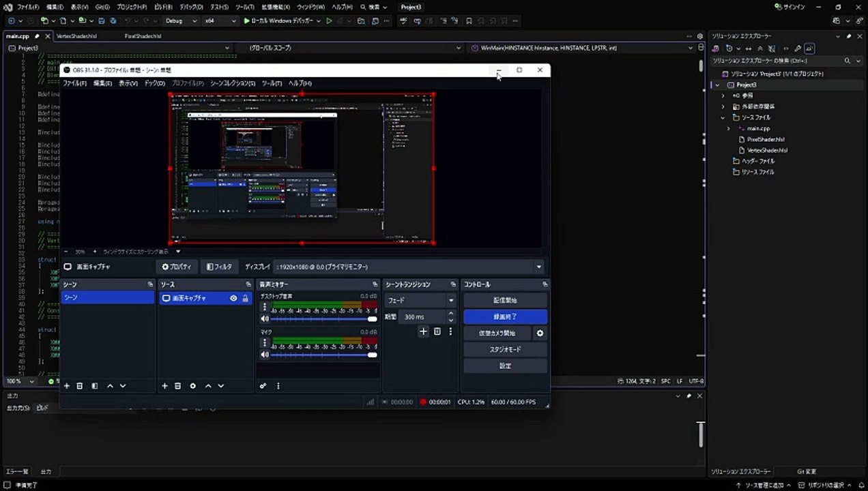Add a scene transition with plus
The image size is (868, 491).
click(x=423, y=331)
